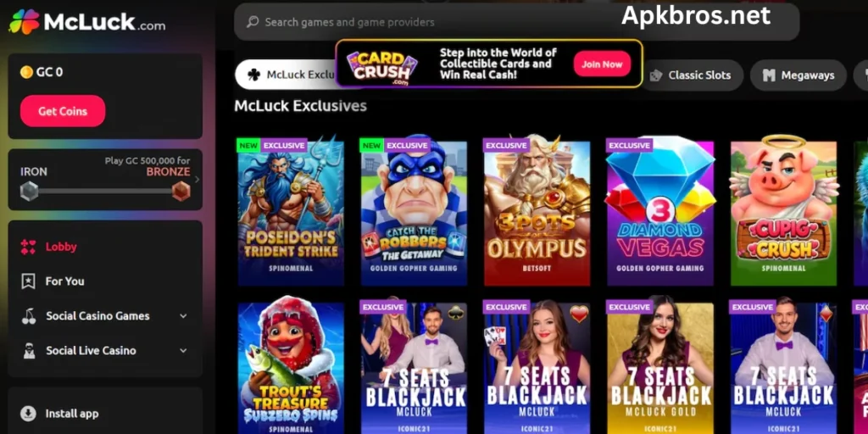Click the gold coin GC icon
Screen dimensions: 868x434
click(26, 72)
